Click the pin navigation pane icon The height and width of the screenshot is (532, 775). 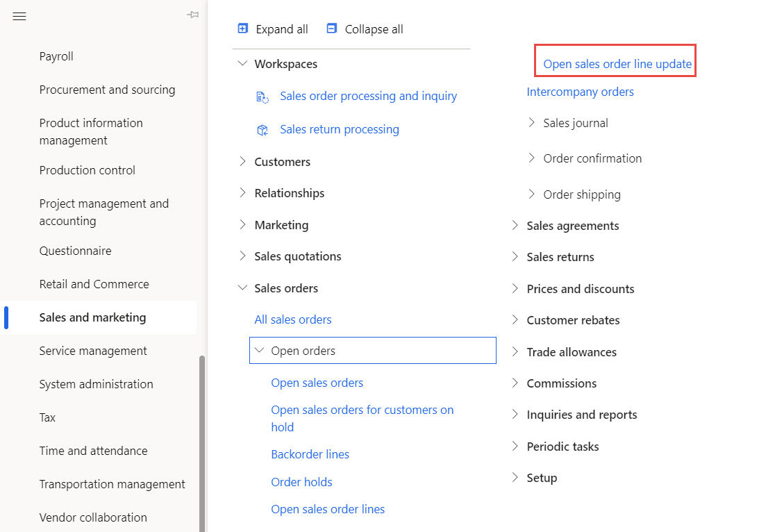pyautogui.click(x=193, y=15)
